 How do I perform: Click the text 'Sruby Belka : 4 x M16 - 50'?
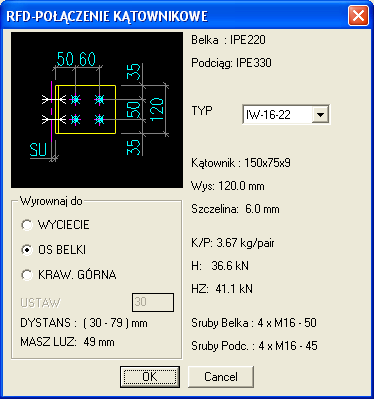(254, 323)
